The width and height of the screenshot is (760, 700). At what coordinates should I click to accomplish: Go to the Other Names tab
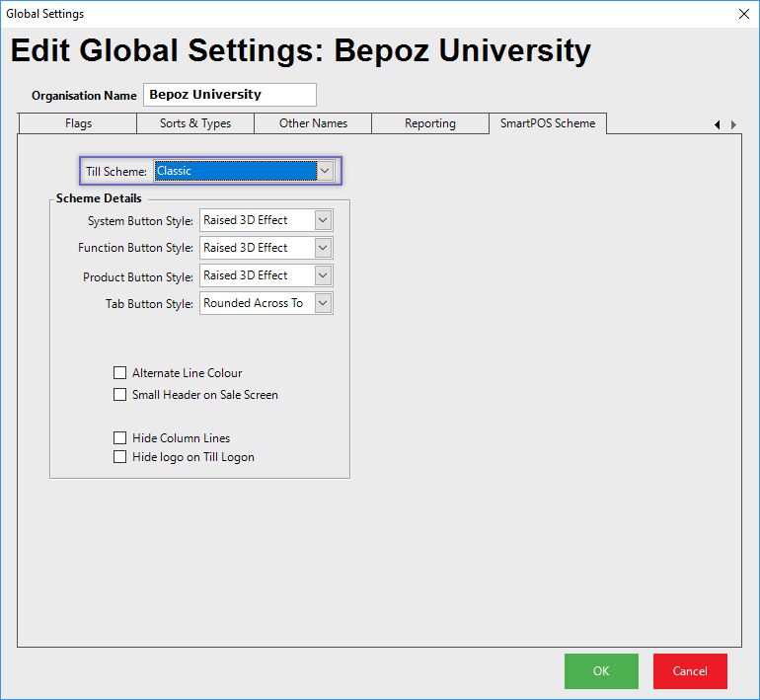pos(313,123)
